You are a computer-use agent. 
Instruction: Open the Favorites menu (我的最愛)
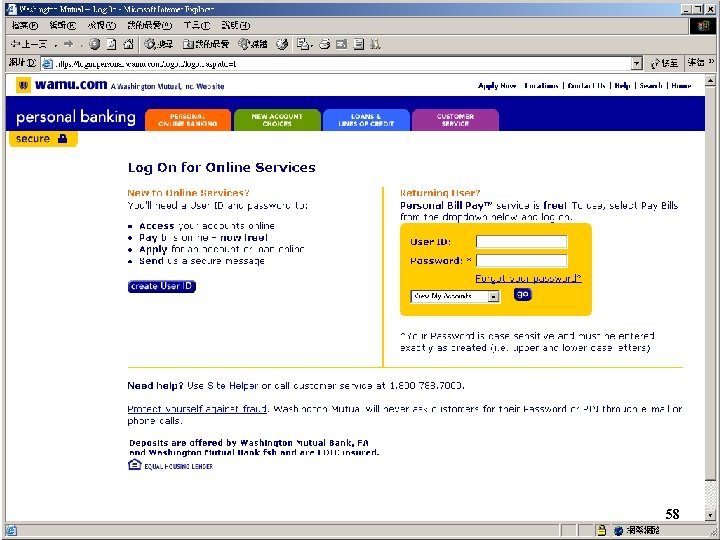[150, 25]
